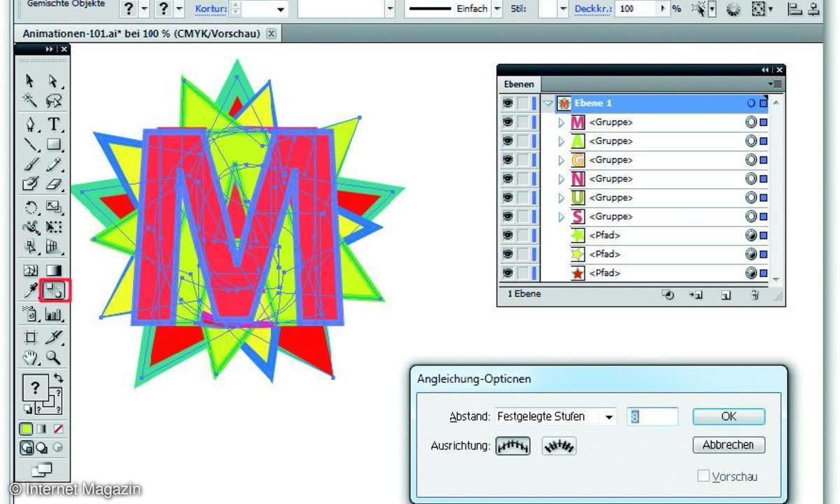Image resolution: width=840 pixels, height=504 pixels.
Task: Hide the red star Pfad layer
Action: 507,273
